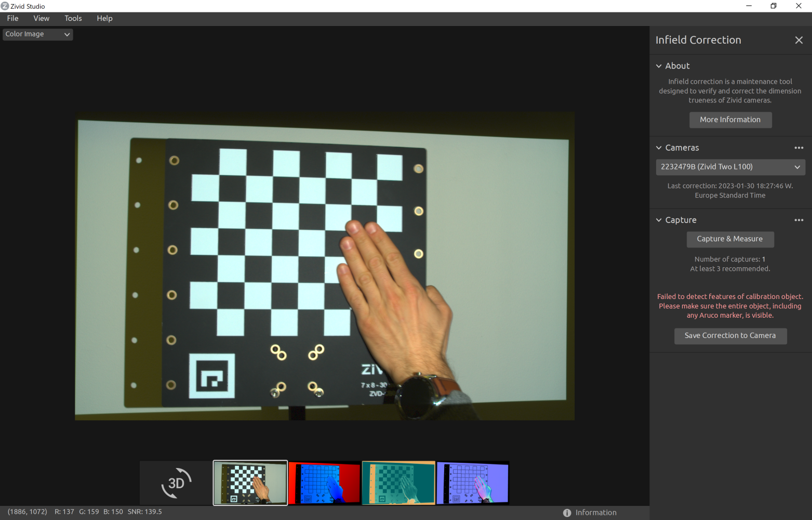Collapse the Cameras section
The width and height of the screenshot is (812, 520).
click(x=659, y=148)
